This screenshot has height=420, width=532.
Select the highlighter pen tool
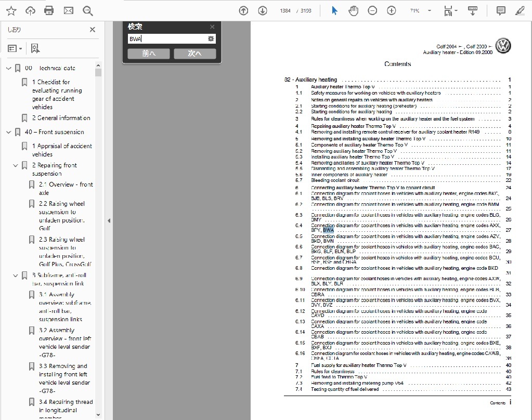(520, 11)
